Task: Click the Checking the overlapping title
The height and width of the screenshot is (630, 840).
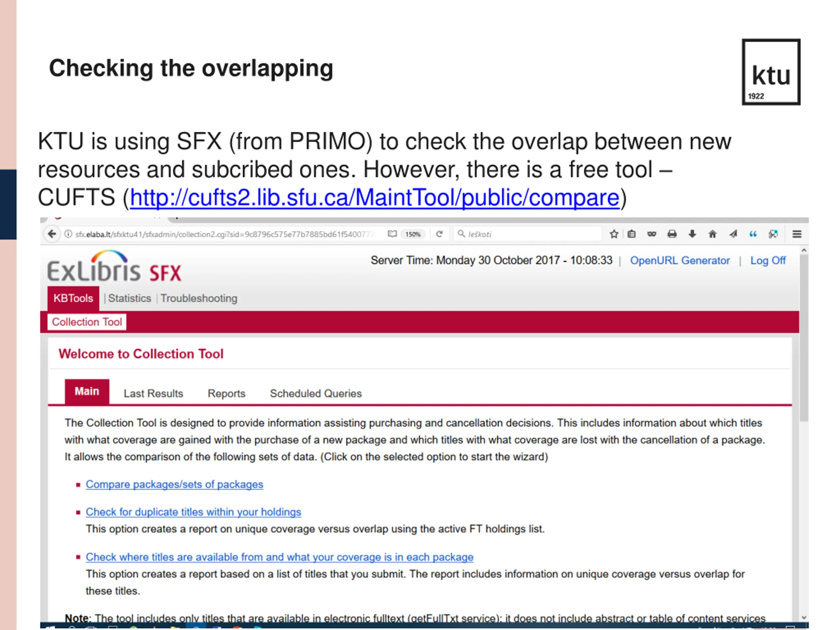Action: [x=191, y=69]
